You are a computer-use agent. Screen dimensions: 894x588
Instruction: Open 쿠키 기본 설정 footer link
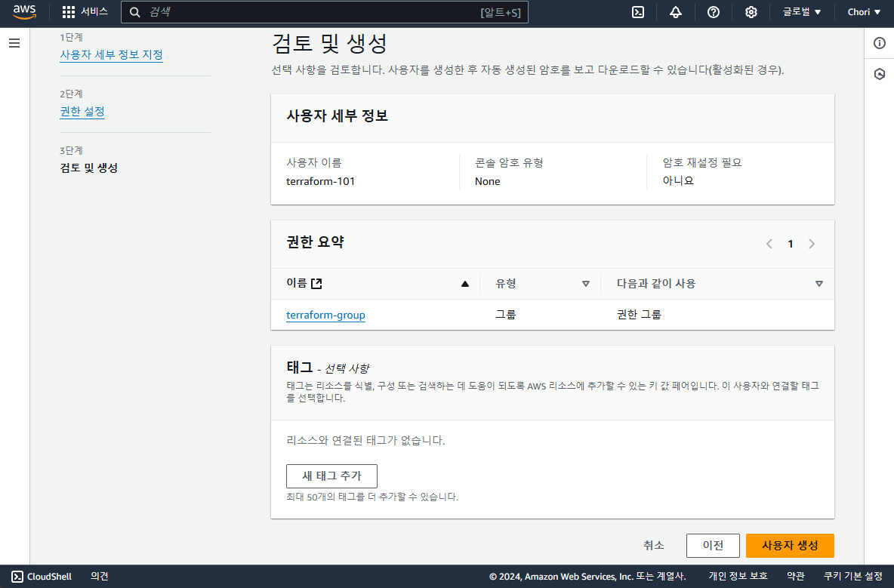click(853, 577)
